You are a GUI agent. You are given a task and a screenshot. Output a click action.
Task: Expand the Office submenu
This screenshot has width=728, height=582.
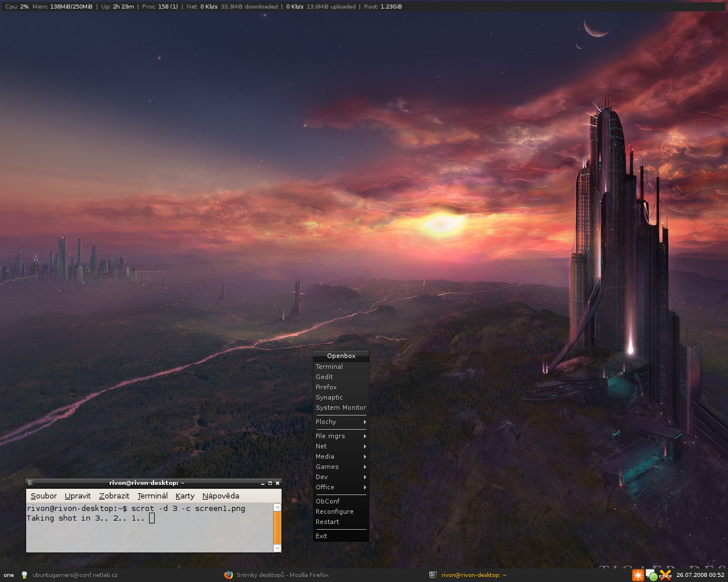[341, 487]
